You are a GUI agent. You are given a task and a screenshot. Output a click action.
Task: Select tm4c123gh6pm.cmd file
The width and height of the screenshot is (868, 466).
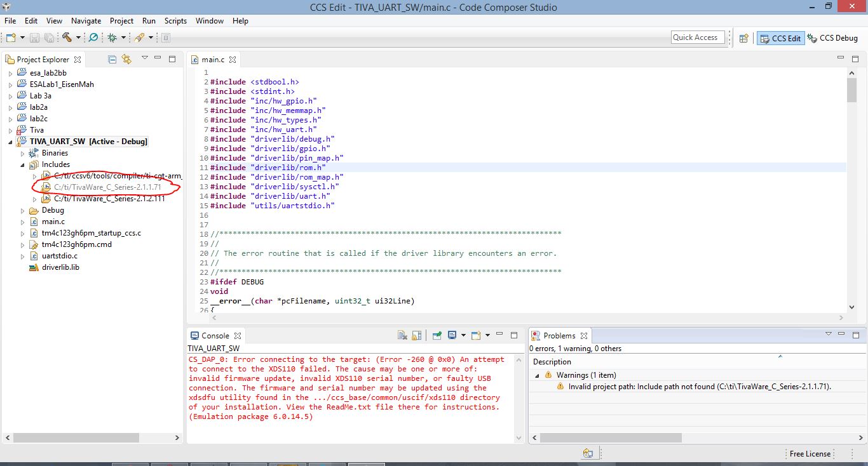click(77, 244)
